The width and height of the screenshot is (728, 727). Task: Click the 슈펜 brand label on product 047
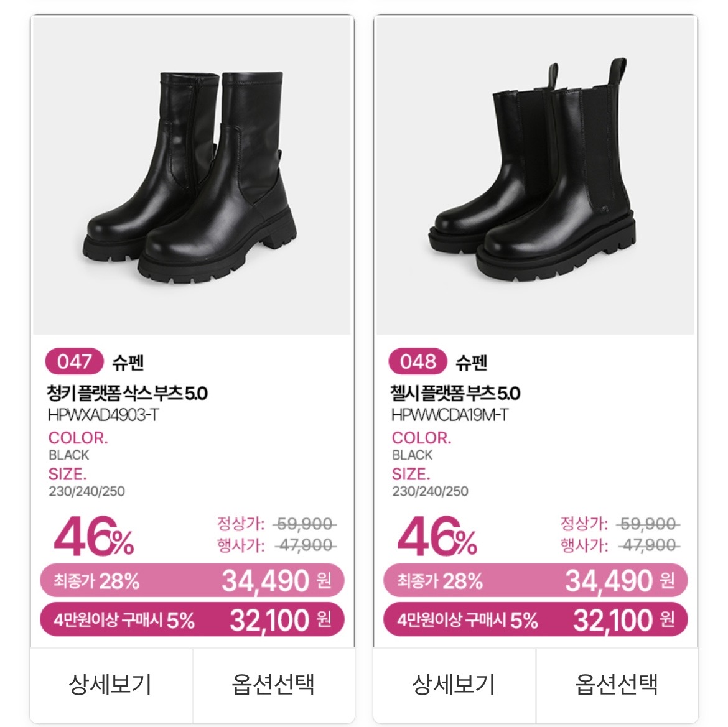tap(129, 362)
